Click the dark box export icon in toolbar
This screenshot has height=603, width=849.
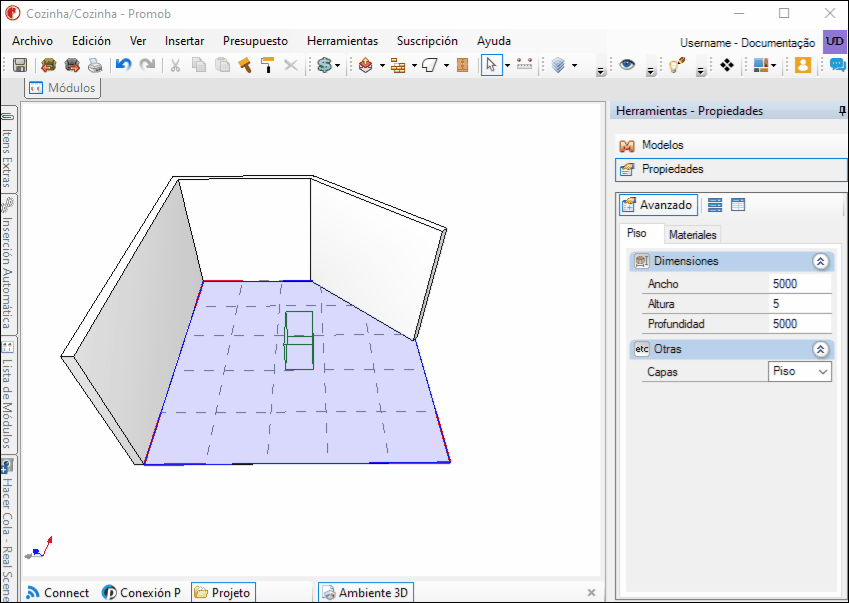(72, 65)
